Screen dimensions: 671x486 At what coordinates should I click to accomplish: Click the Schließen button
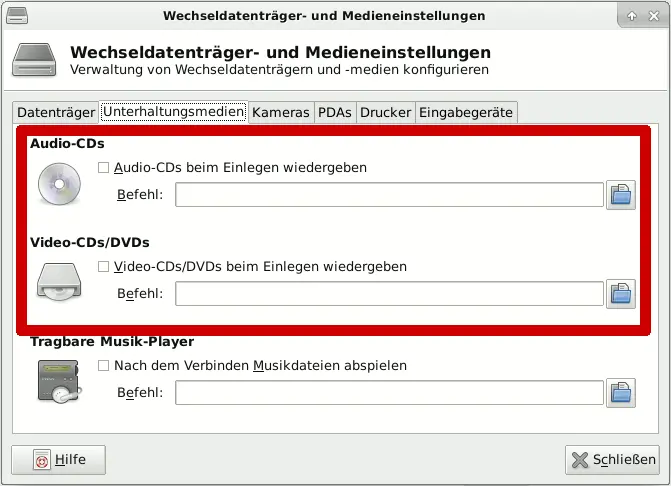[x=612, y=460]
